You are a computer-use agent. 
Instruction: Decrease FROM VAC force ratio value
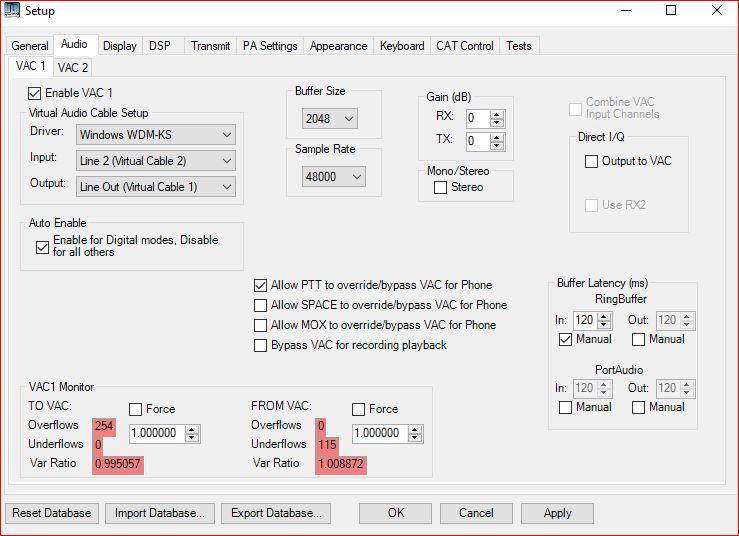tap(417, 438)
